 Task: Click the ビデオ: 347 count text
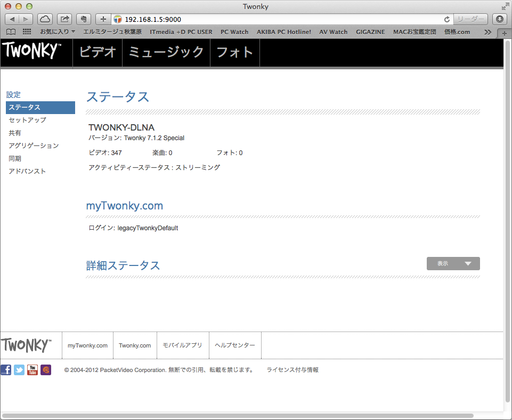coord(105,153)
